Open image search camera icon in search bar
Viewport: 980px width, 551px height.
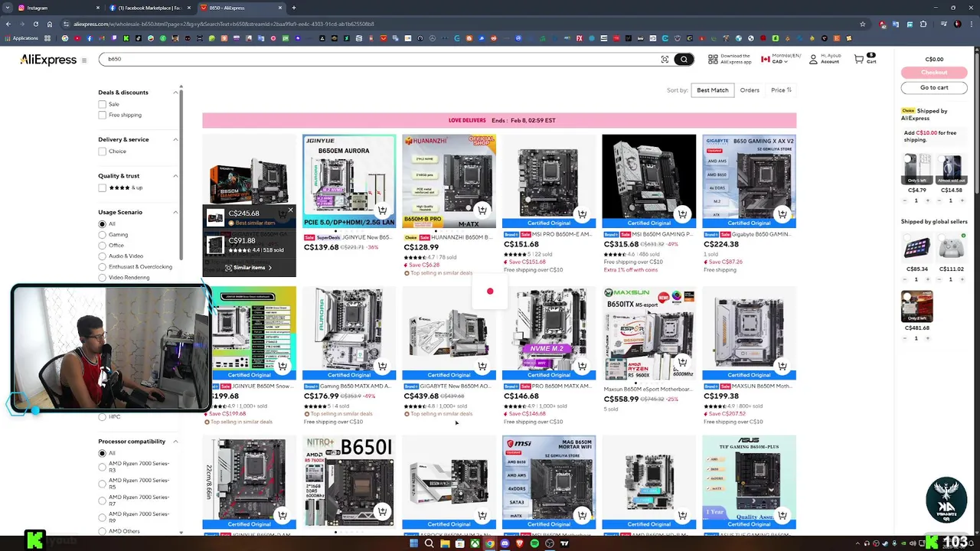(x=665, y=59)
